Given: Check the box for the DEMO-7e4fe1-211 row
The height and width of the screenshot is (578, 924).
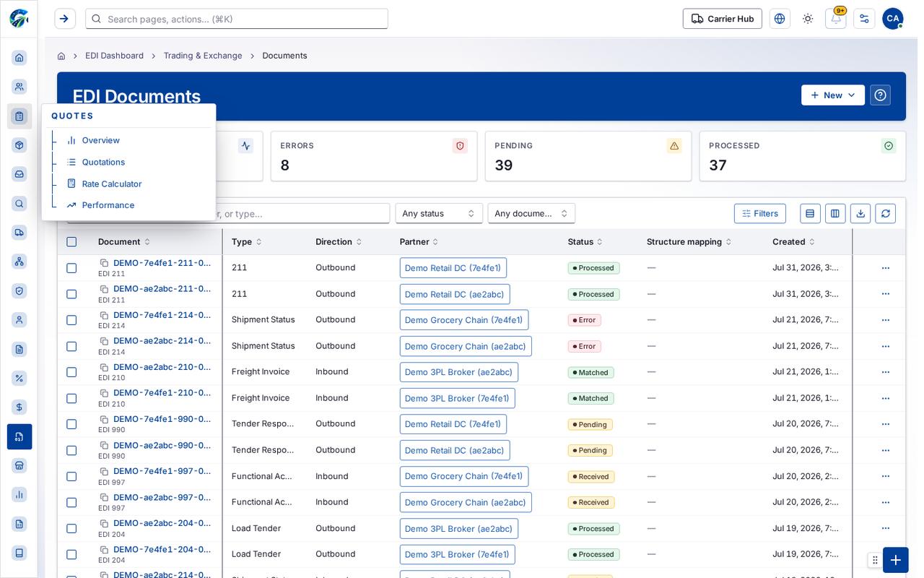Looking at the screenshot, I should click(x=71, y=268).
